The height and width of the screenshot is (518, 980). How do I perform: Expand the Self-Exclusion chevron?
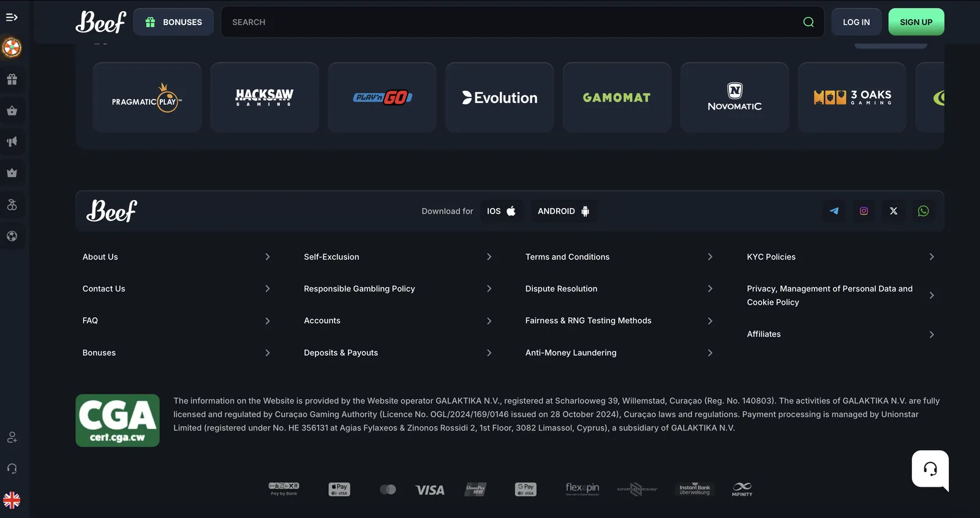(x=489, y=257)
